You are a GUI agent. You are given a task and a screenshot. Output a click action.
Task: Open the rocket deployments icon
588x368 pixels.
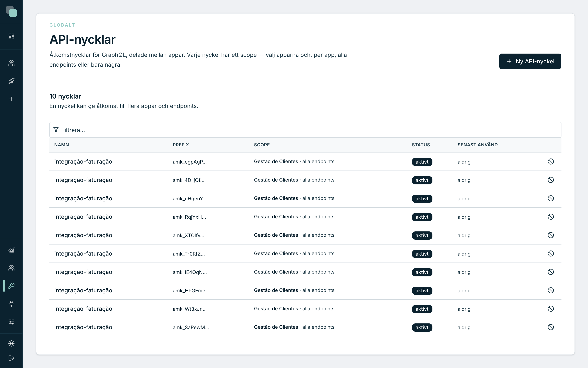point(11,81)
